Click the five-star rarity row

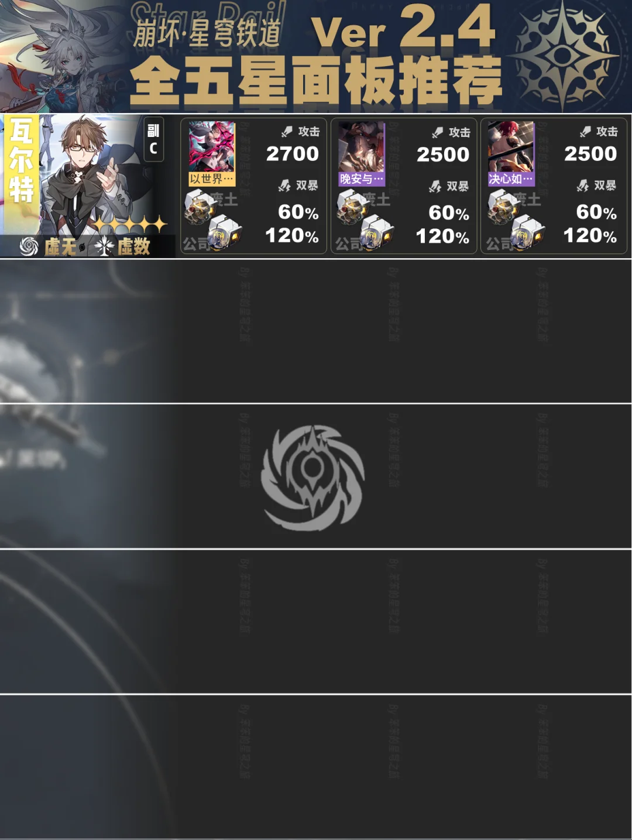point(130,225)
